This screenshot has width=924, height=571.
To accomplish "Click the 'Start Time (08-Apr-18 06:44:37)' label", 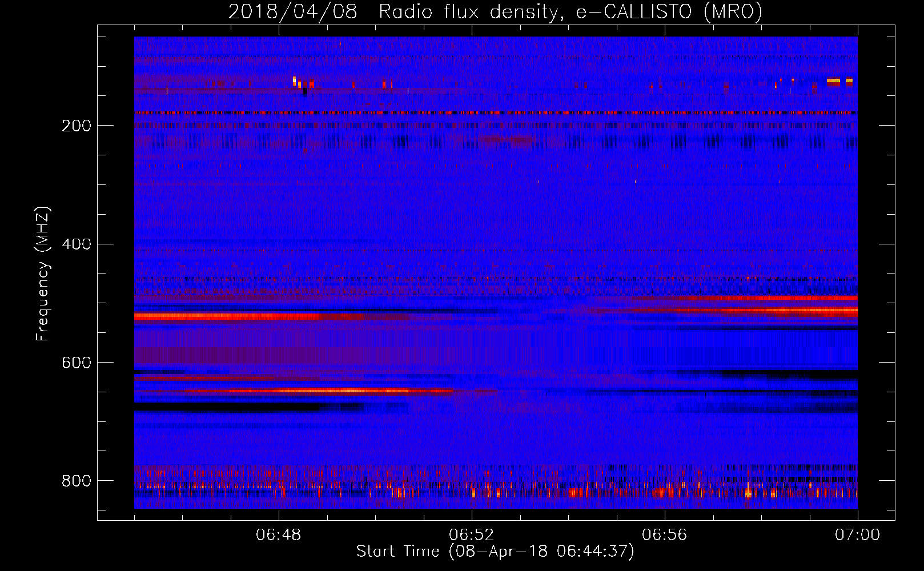I will click(495, 552).
